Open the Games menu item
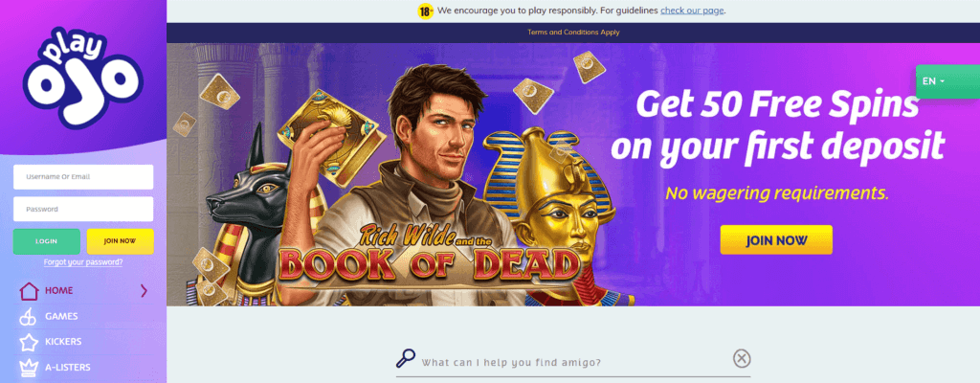980x383 pixels. click(x=61, y=316)
